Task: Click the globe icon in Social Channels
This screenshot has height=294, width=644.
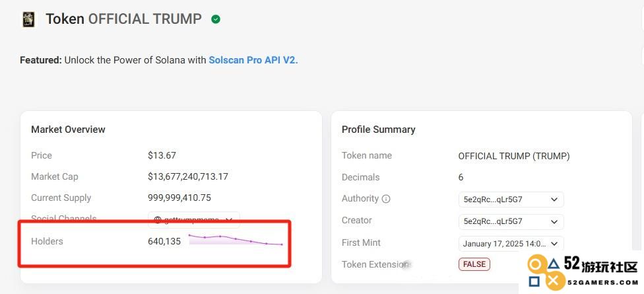Action: (x=158, y=220)
